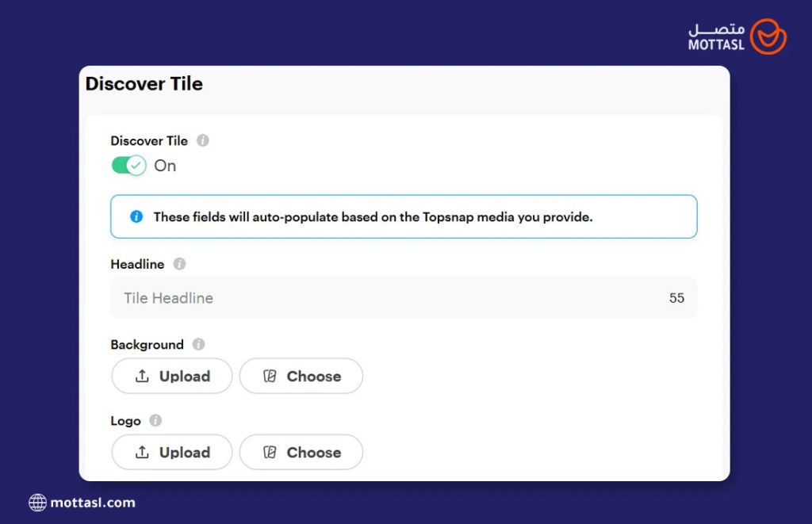Click the blue info icon in the auto-populate notice

point(136,216)
